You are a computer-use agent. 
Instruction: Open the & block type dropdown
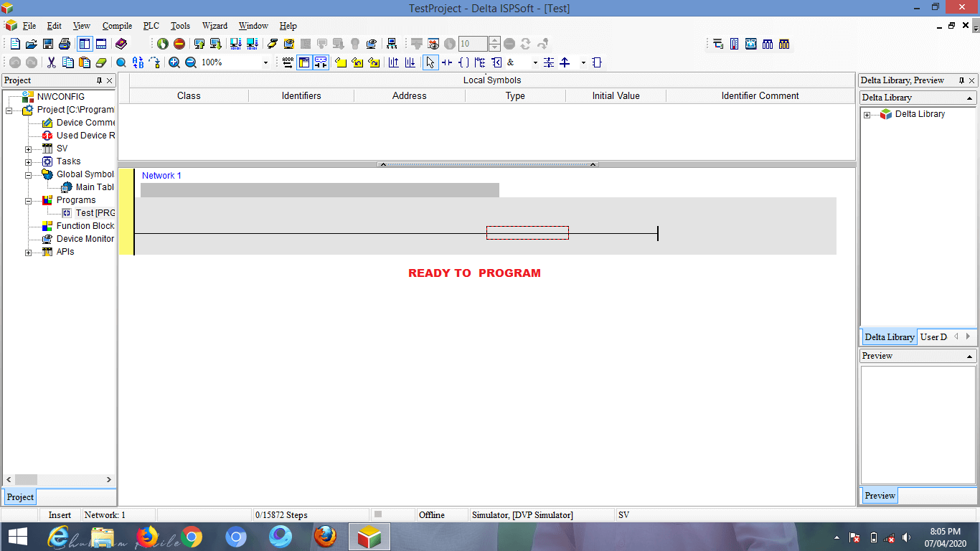point(535,62)
